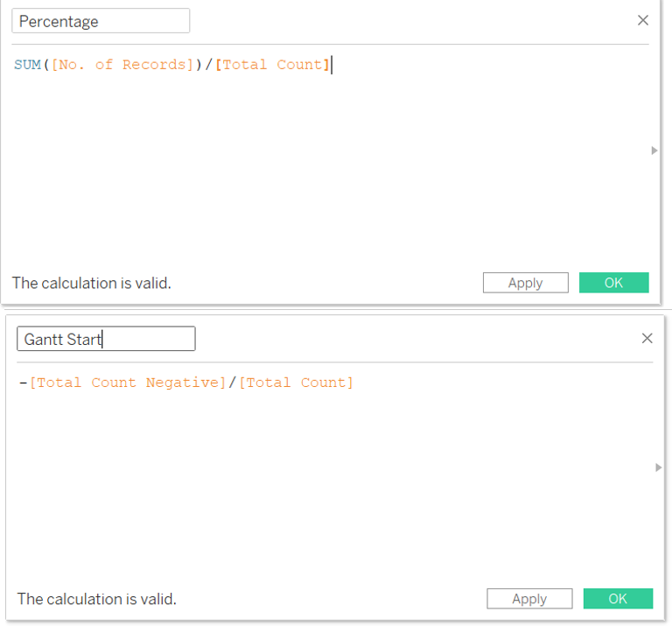
Task: Click validity status message in Gantt Start dialog
Action: pyautogui.click(x=96, y=599)
